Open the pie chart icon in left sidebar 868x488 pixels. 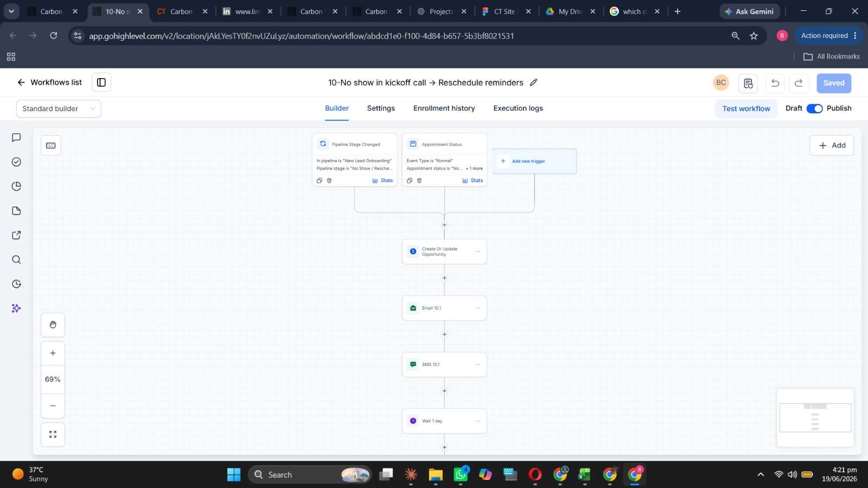point(16,187)
